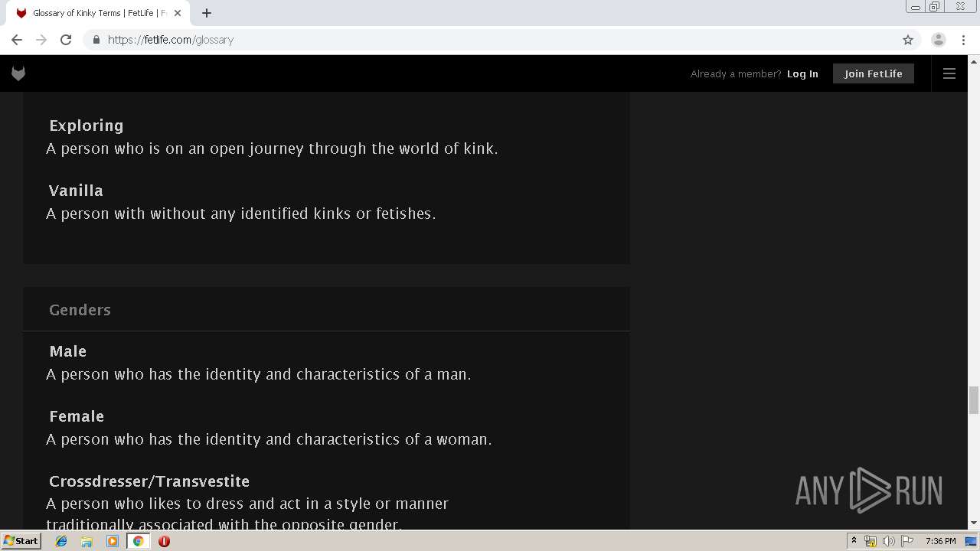The width and height of the screenshot is (980, 551).
Task: Click the Crossdresser/Transvestite heading
Action: pyautogui.click(x=149, y=481)
